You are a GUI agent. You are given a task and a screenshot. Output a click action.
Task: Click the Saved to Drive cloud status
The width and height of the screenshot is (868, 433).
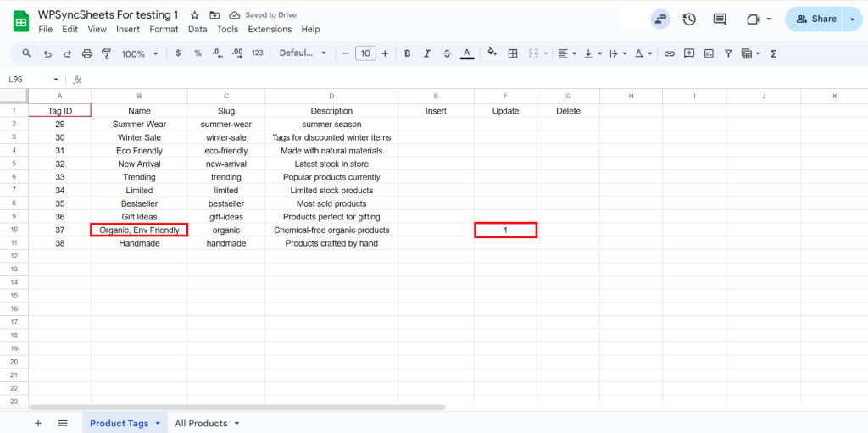(x=263, y=15)
